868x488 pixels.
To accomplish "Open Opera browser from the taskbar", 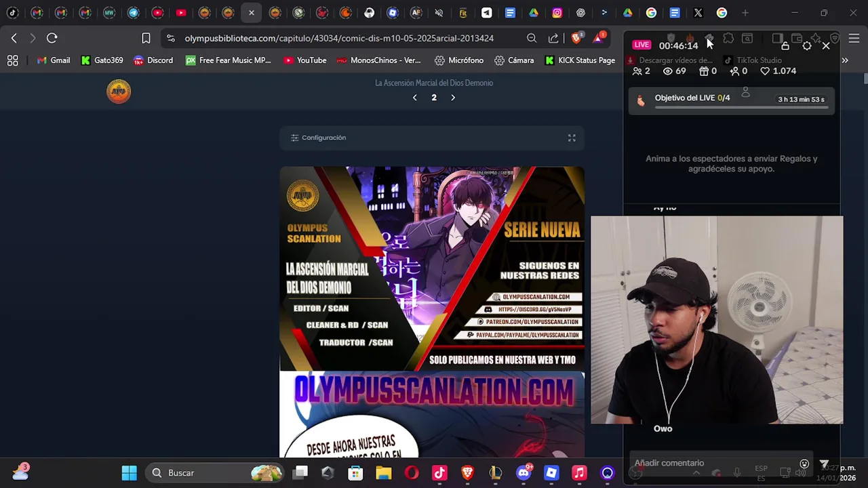I will coord(412,472).
